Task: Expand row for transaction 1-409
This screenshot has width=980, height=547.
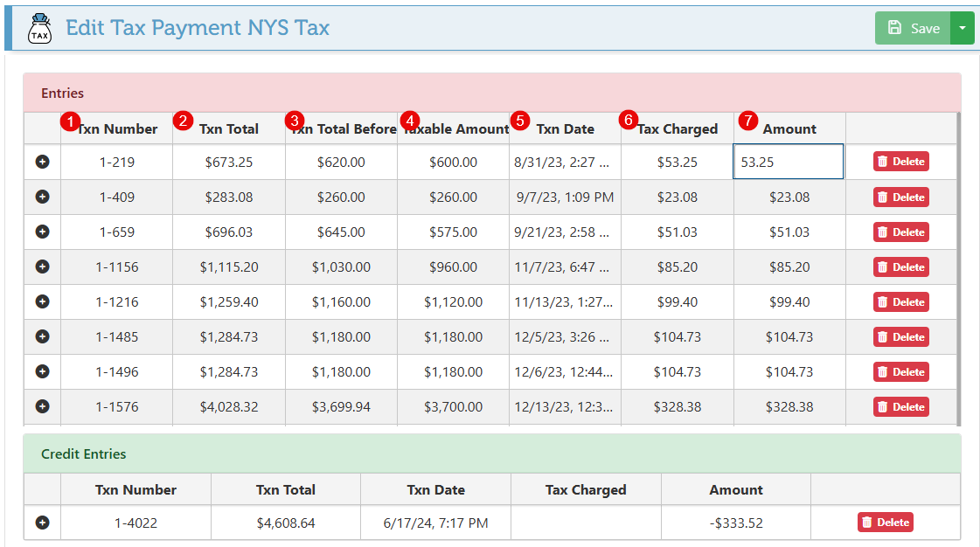Action: 42,197
